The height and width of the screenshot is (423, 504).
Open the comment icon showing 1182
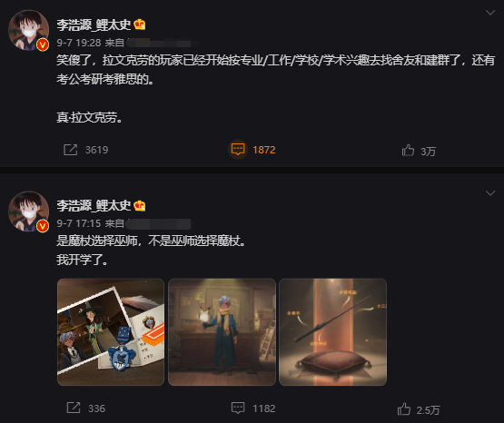coord(238,408)
